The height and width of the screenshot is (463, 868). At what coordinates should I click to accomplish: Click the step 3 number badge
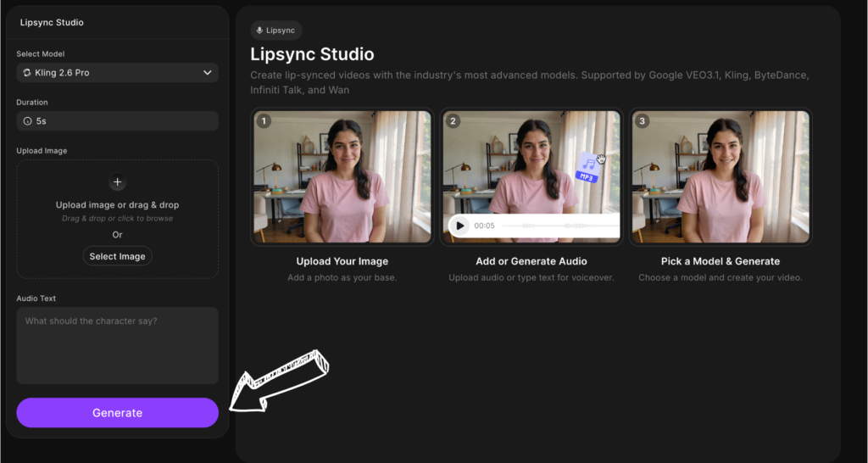coord(643,121)
